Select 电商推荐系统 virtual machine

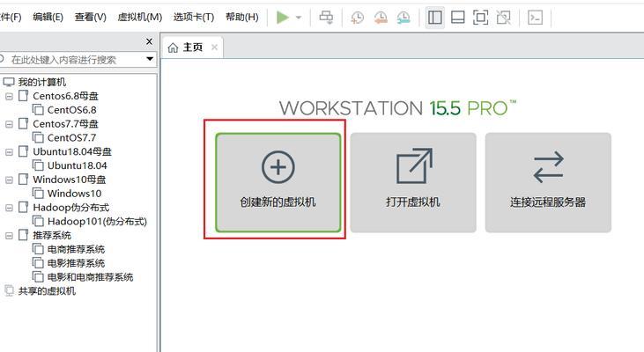(x=76, y=249)
